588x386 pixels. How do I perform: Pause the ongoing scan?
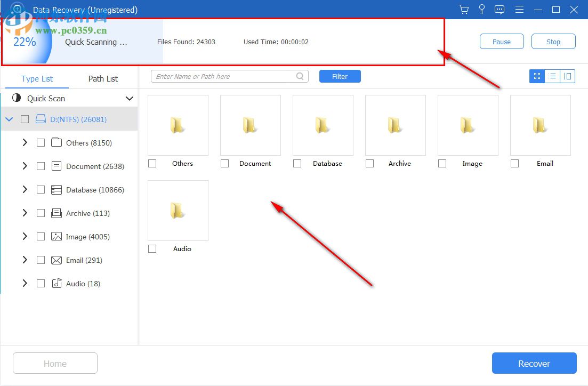(501, 41)
